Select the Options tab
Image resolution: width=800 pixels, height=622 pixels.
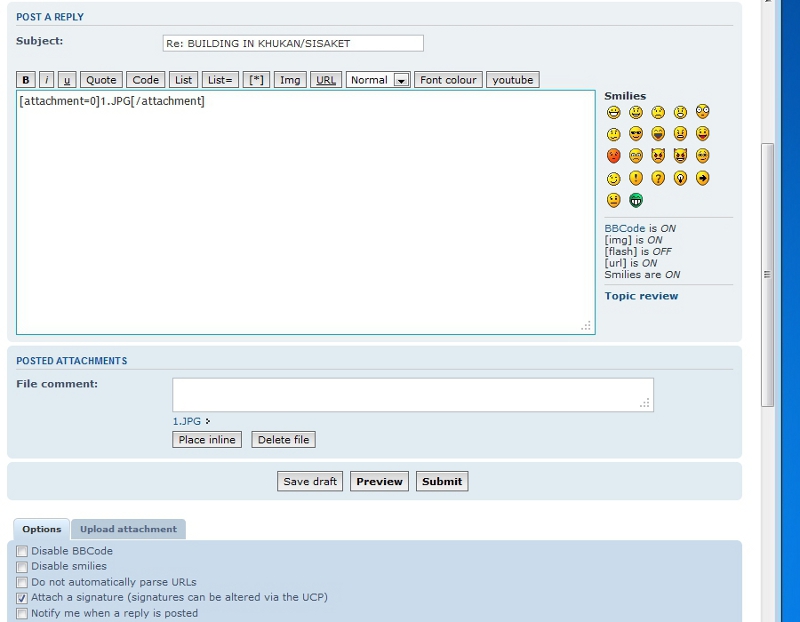pyautogui.click(x=42, y=529)
